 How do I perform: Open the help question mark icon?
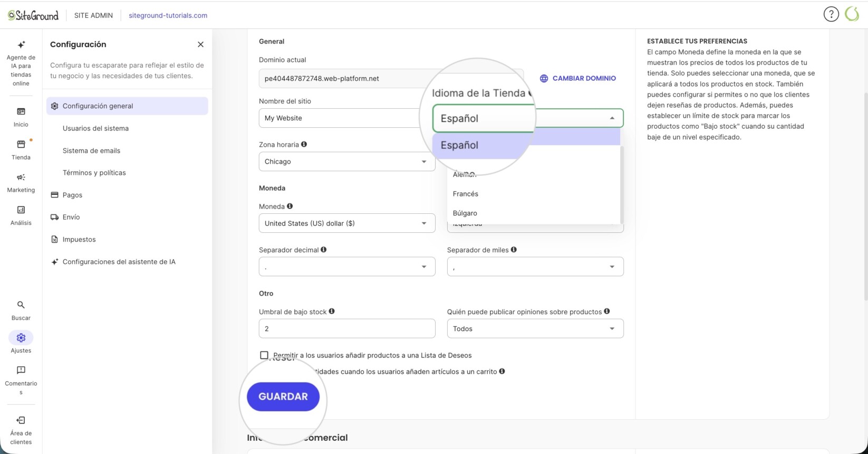[x=831, y=14]
